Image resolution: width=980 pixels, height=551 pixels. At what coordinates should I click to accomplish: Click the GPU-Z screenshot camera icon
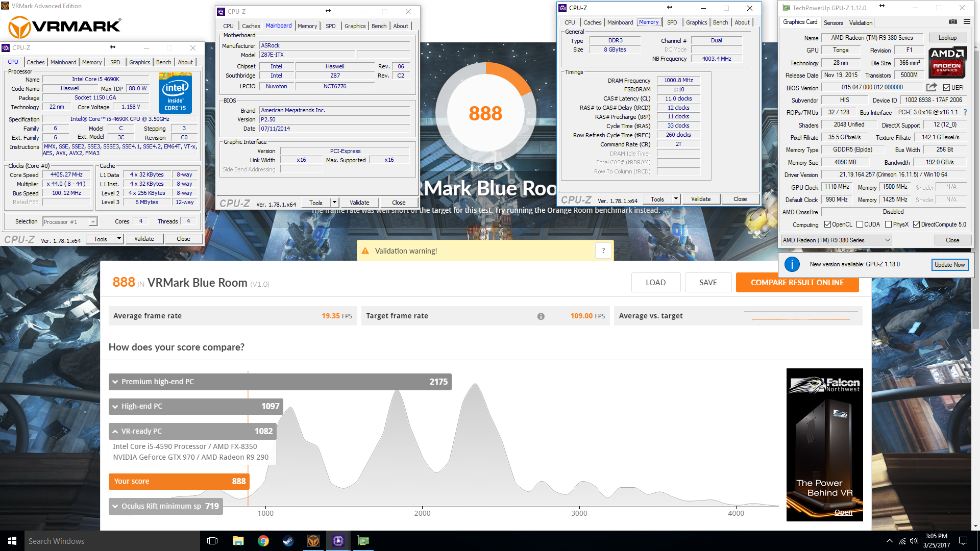[952, 22]
